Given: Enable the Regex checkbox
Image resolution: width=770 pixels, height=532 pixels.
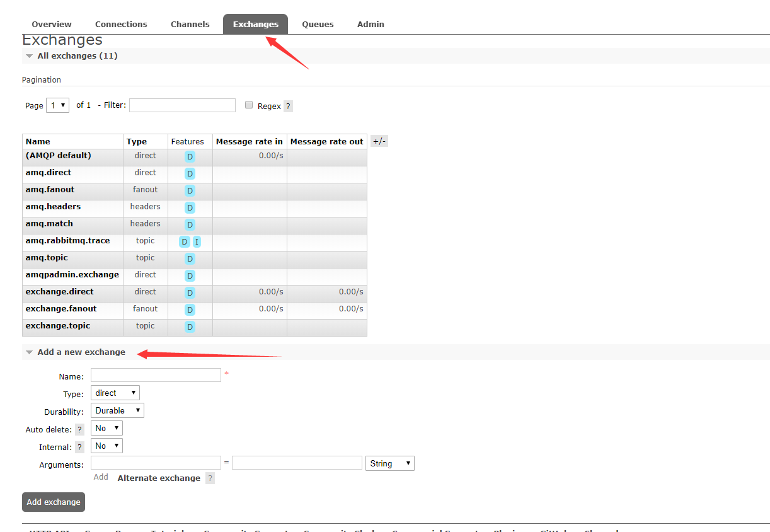Looking at the screenshot, I should coord(249,105).
